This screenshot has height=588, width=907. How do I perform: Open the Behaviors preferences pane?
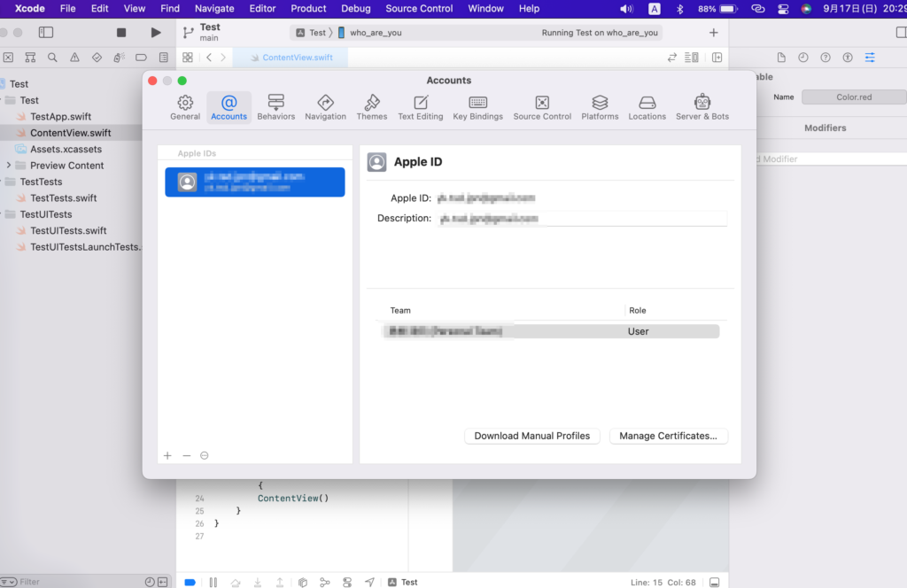pyautogui.click(x=275, y=107)
